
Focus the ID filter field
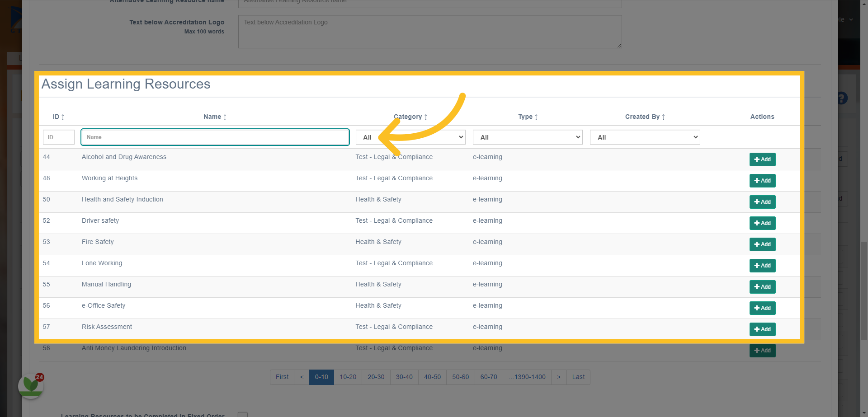point(59,137)
